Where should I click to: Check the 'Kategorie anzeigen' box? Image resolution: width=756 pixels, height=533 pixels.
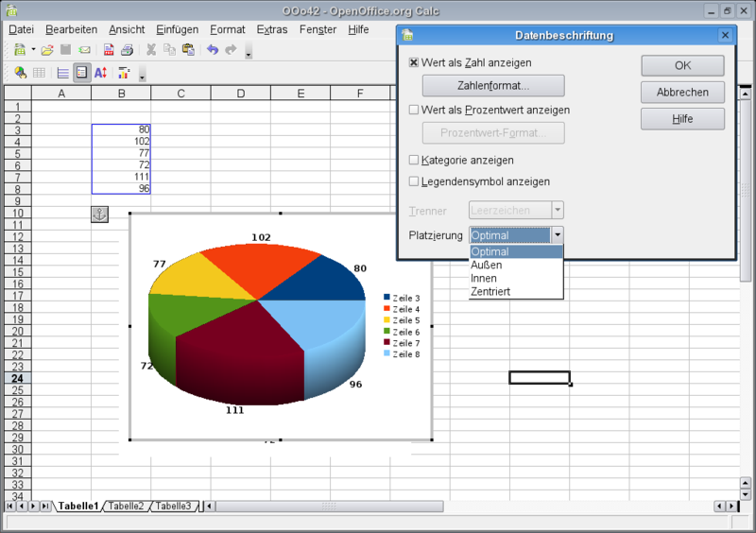pos(414,160)
